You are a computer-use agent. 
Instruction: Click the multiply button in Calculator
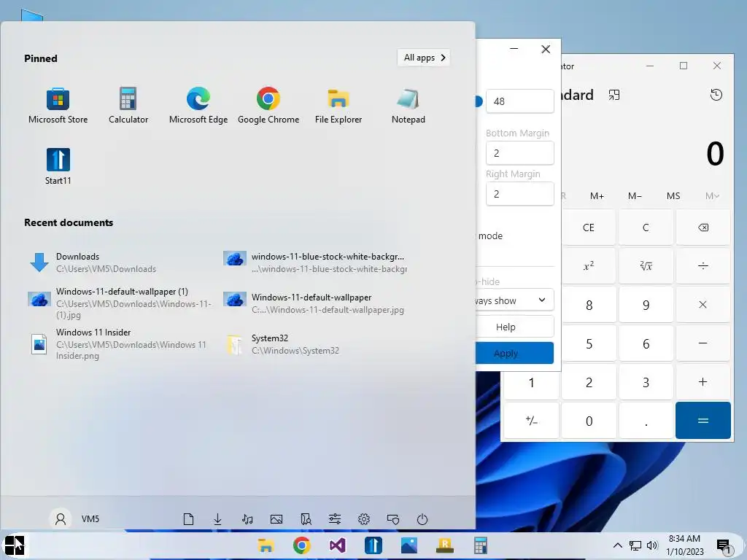click(x=703, y=305)
